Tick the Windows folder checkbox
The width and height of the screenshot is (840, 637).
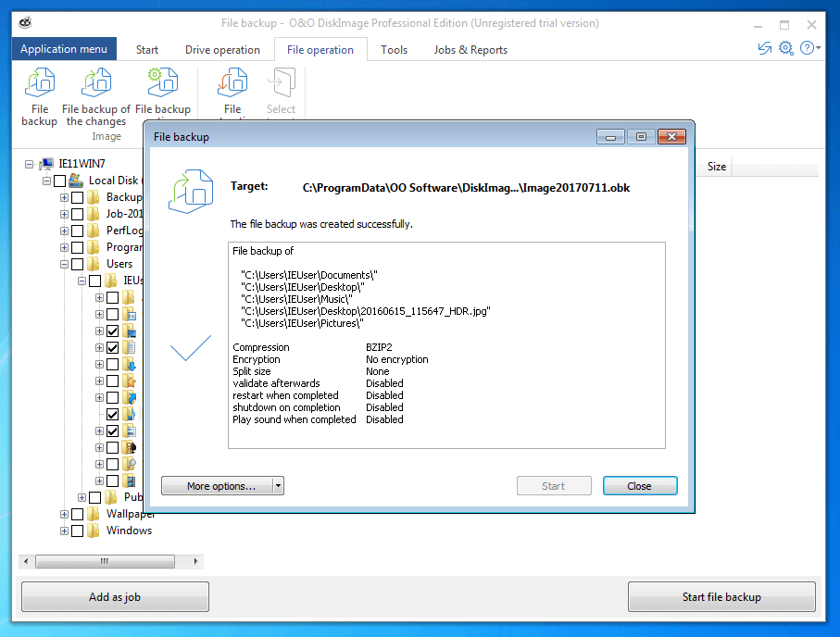point(78,531)
